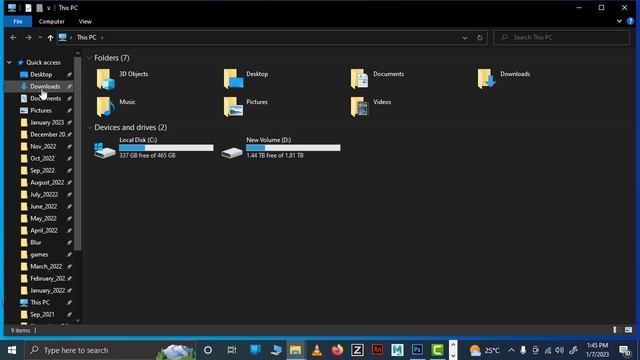Show hidden system tray icons
The height and width of the screenshot is (360, 640).
click(511, 350)
